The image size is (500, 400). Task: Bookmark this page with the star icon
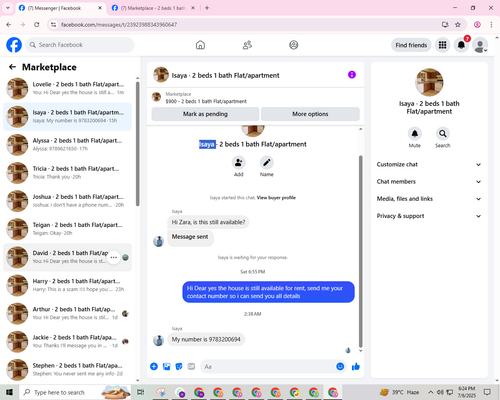(x=458, y=25)
